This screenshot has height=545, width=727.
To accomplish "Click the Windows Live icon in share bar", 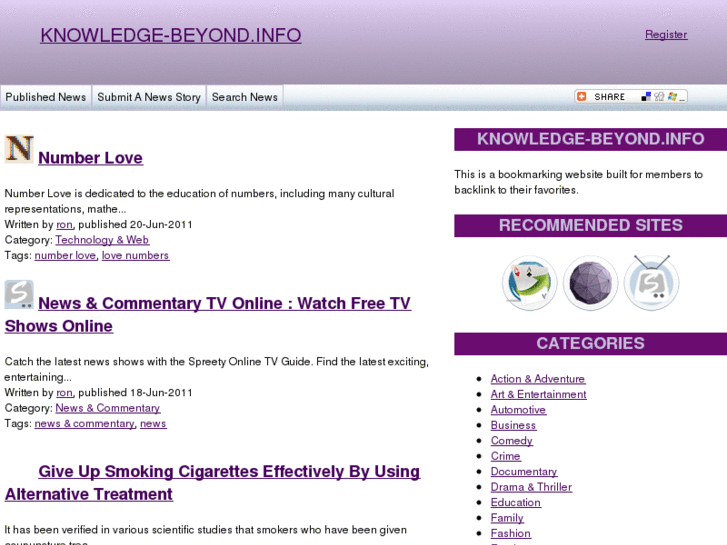I will 672,96.
